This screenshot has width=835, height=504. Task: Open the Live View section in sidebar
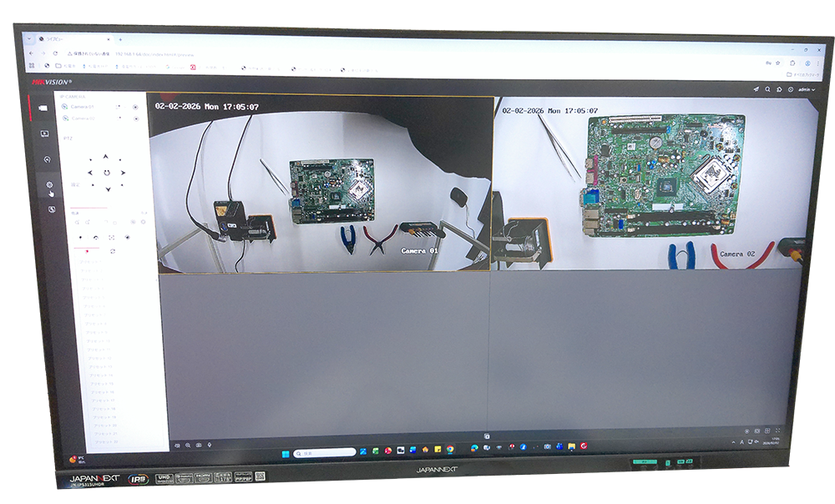(x=43, y=107)
